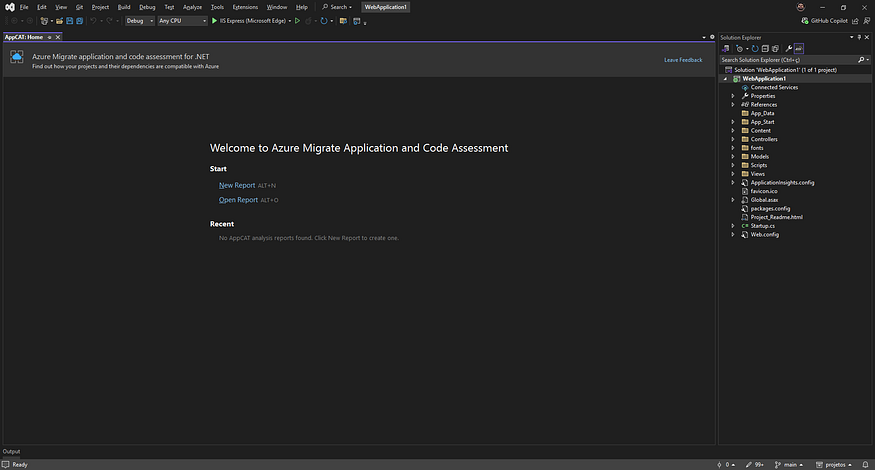
Task: Click the main branch status item
Action: click(789, 464)
